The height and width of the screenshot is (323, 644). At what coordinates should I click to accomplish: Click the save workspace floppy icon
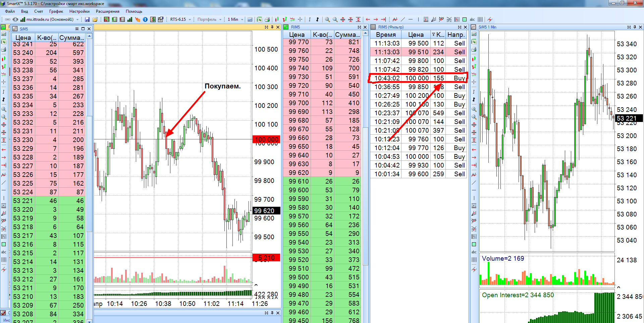(87, 19)
